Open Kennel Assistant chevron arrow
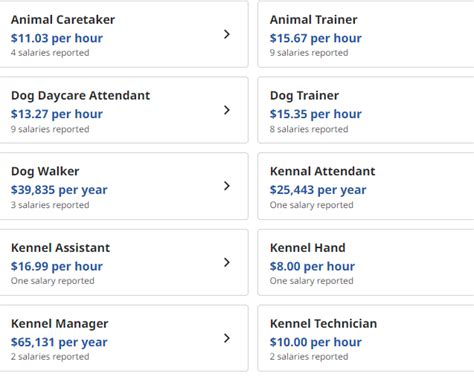 point(227,262)
